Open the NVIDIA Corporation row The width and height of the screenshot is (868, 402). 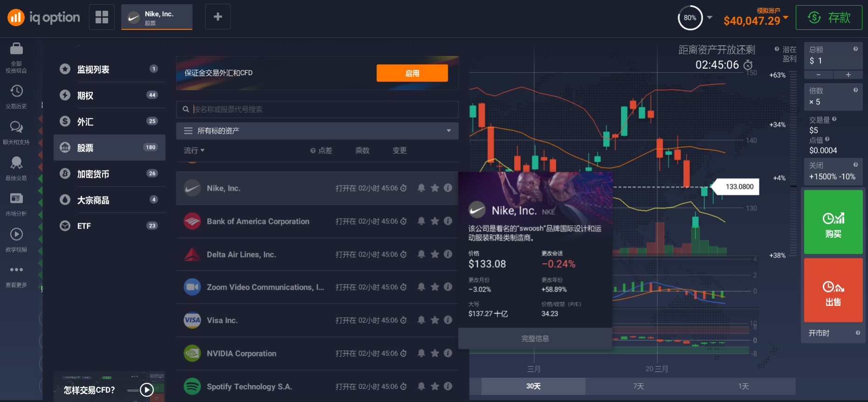[317, 353]
